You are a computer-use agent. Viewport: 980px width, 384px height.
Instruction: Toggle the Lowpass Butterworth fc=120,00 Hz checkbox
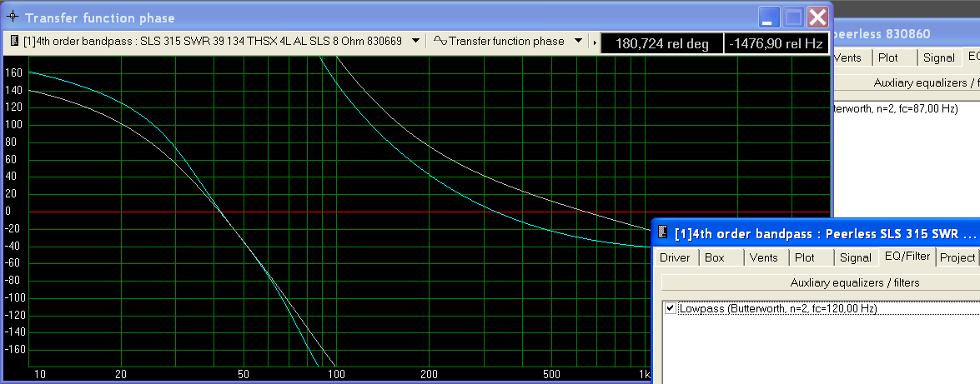[x=671, y=308]
